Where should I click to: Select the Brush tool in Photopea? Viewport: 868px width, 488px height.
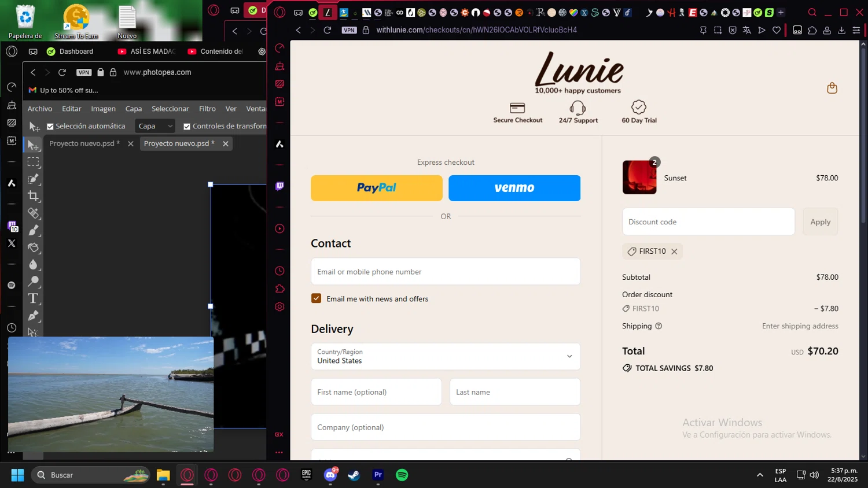(x=34, y=230)
